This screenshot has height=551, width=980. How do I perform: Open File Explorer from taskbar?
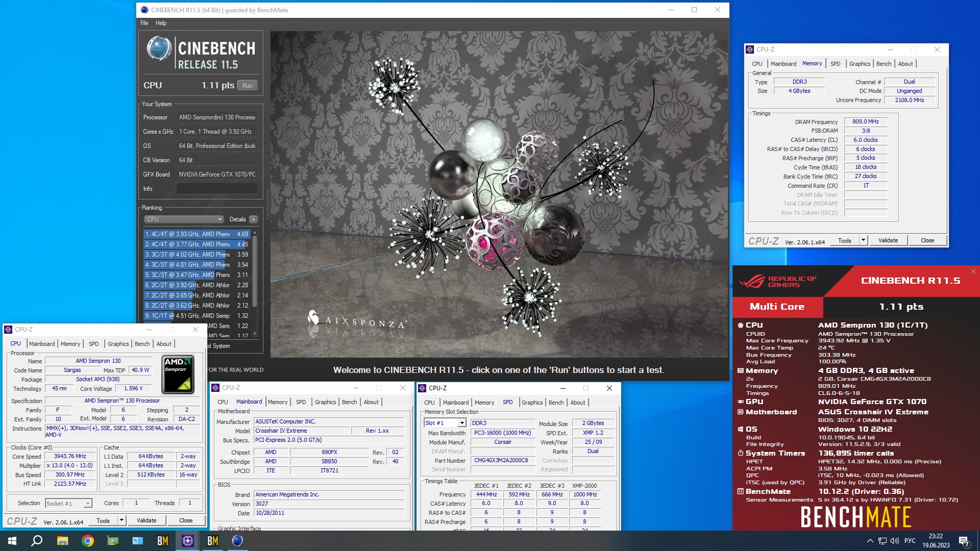point(62,541)
